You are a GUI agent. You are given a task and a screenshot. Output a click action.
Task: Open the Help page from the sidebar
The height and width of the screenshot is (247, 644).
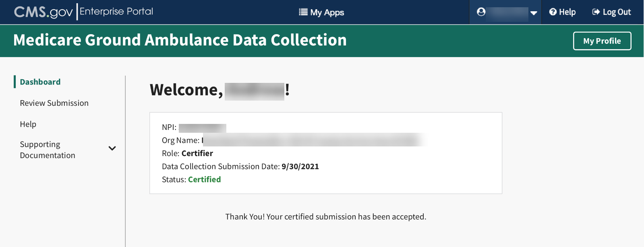pos(28,124)
